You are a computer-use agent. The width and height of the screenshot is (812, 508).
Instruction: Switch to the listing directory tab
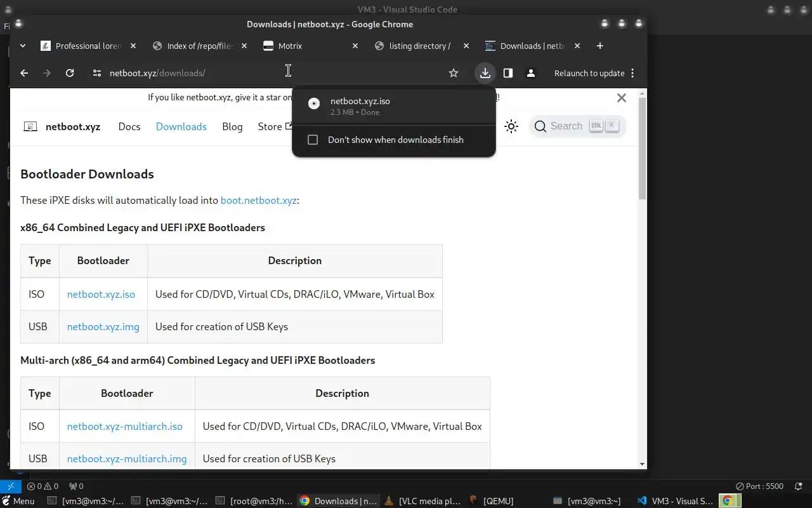pyautogui.click(x=421, y=46)
